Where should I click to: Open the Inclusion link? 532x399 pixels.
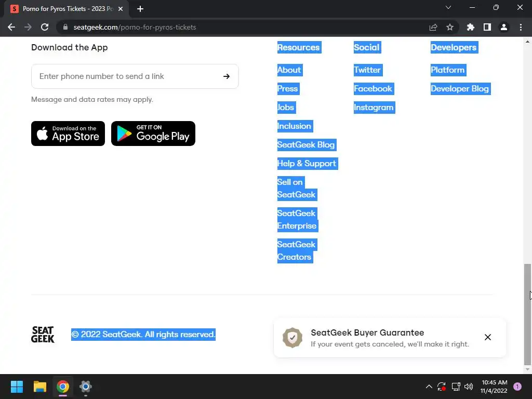[294, 126]
